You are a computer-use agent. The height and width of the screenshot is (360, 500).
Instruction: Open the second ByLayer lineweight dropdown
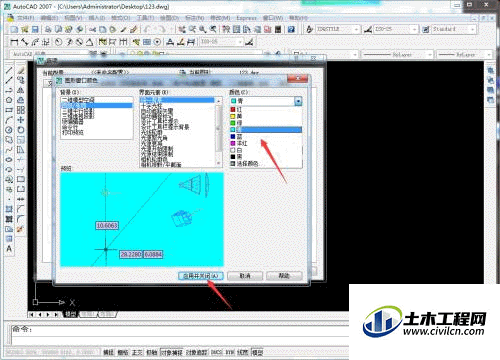point(489,54)
